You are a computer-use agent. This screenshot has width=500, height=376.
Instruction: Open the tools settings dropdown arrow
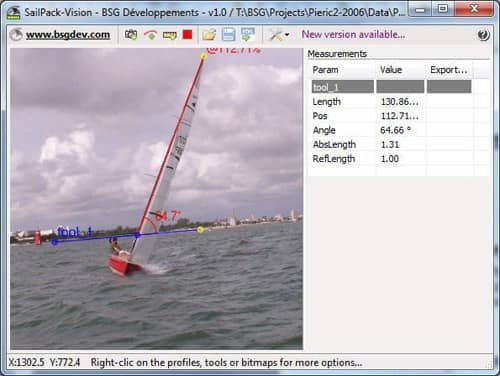[287, 35]
